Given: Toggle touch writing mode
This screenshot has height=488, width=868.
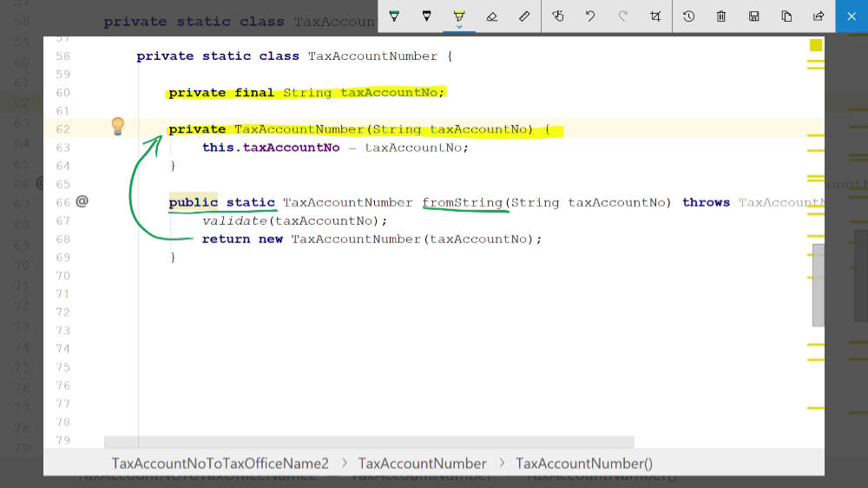Looking at the screenshot, I should point(558,16).
